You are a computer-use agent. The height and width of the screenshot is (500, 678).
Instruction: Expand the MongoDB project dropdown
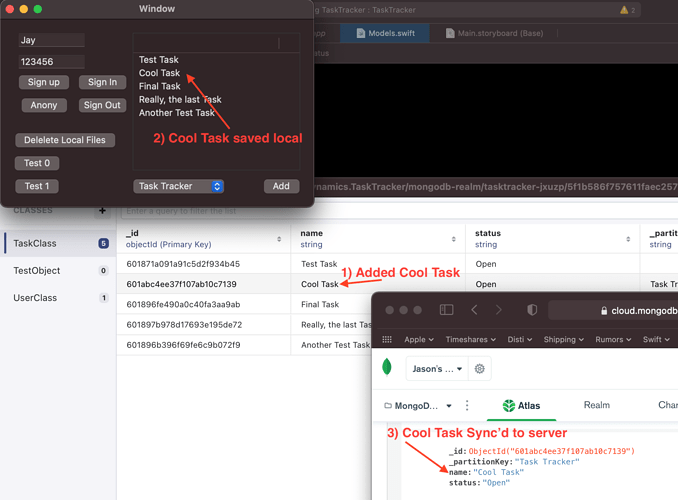[418, 406]
